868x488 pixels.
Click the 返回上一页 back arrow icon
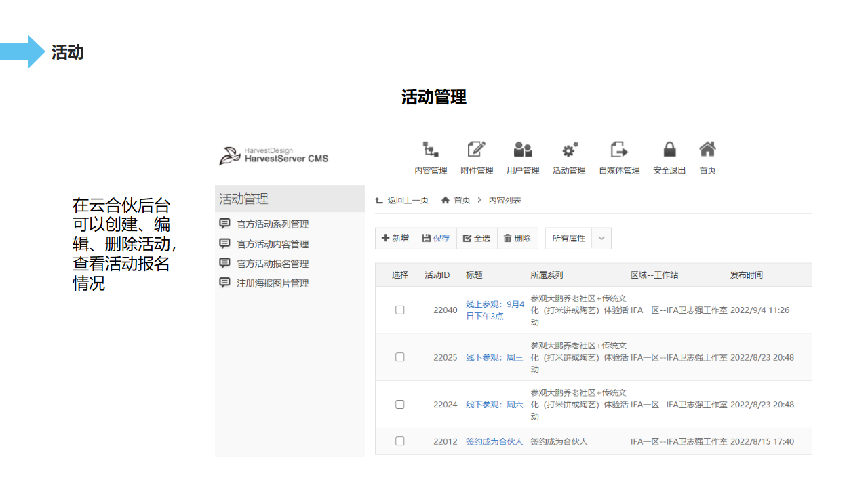coord(379,201)
